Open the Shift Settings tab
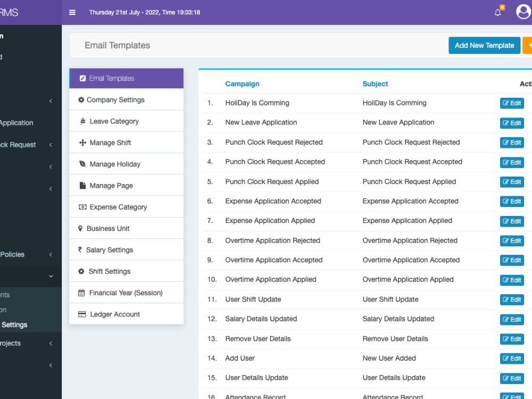532x399 pixels. pyautogui.click(x=126, y=271)
